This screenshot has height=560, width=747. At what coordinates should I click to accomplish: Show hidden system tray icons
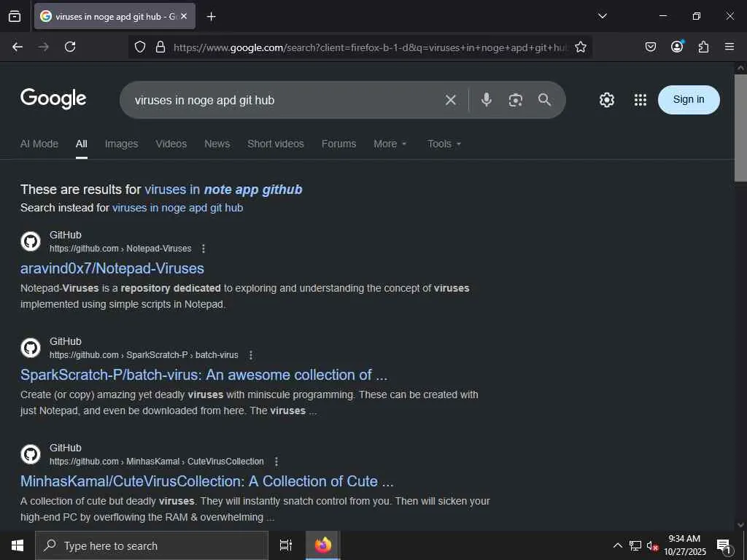[617, 545]
